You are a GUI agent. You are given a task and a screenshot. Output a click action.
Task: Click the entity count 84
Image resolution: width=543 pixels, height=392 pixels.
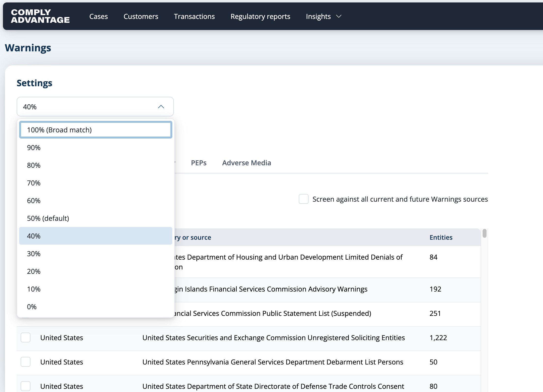coord(433,257)
